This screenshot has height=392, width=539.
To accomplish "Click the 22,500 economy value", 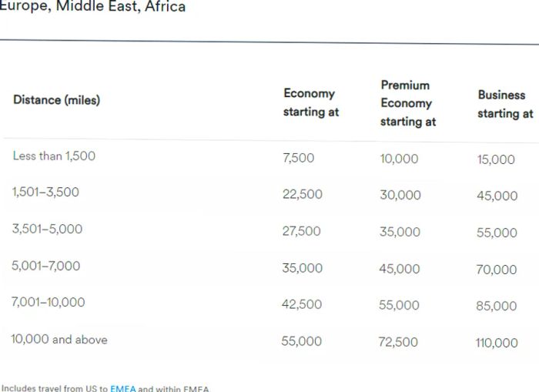I will (x=303, y=194).
